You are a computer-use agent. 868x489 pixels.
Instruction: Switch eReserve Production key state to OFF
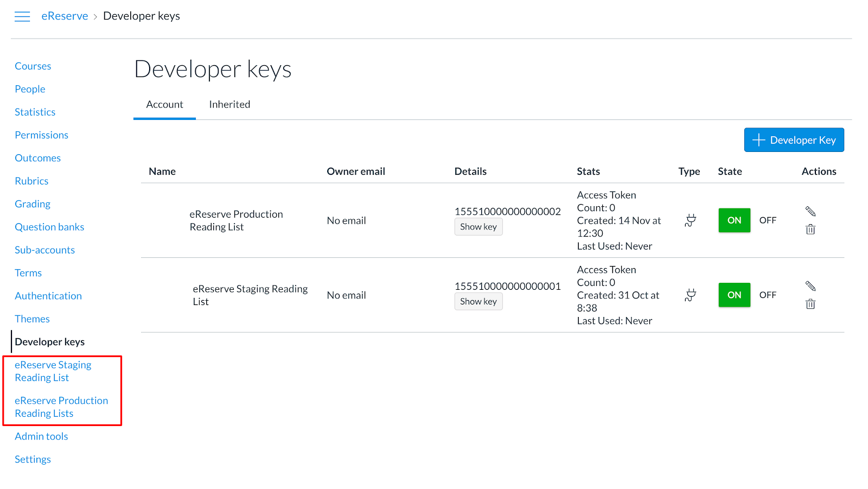coord(768,220)
